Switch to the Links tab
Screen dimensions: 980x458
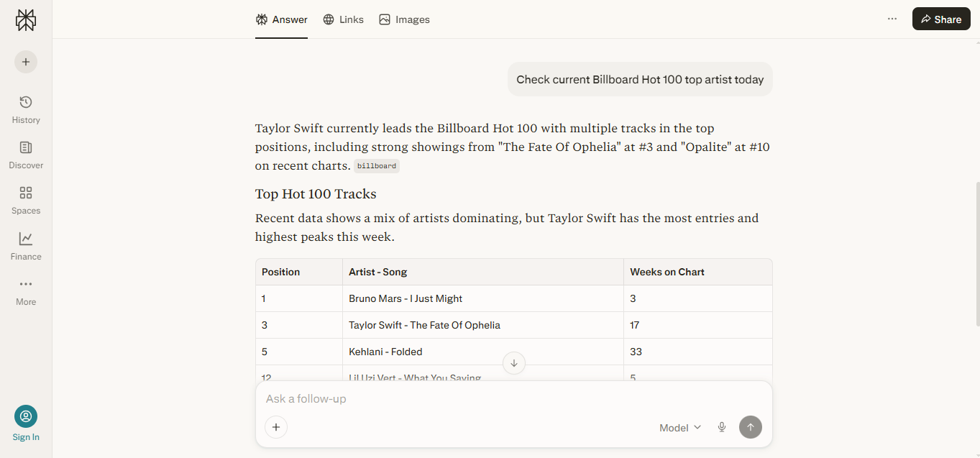(x=343, y=19)
